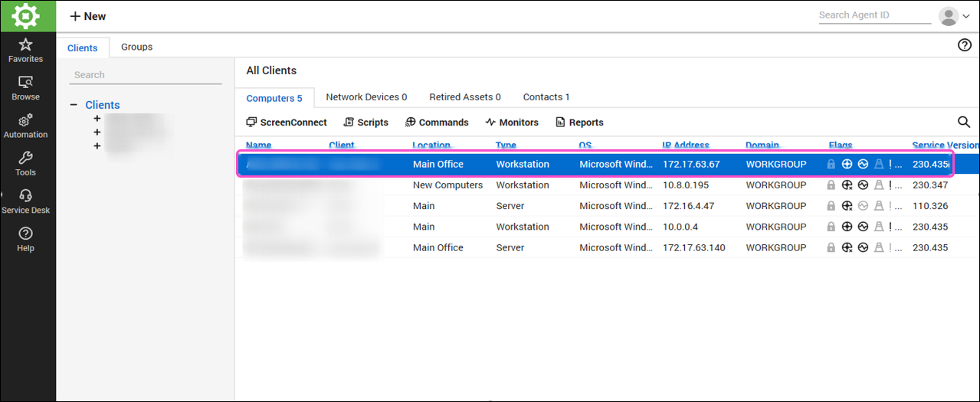980x402 pixels.
Task: Collapse the Clients tree node
Action: tap(74, 105)
